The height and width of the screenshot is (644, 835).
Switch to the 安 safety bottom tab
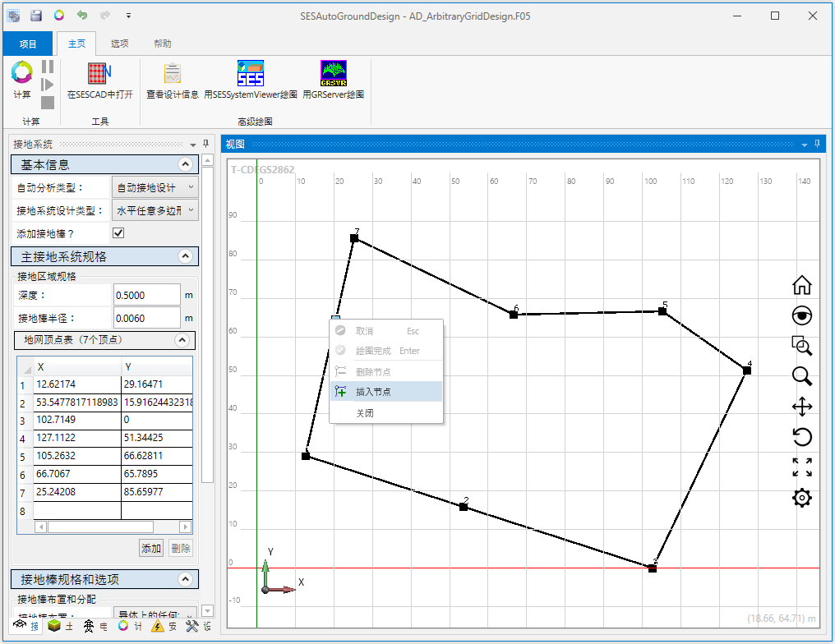tap(164, 626)
